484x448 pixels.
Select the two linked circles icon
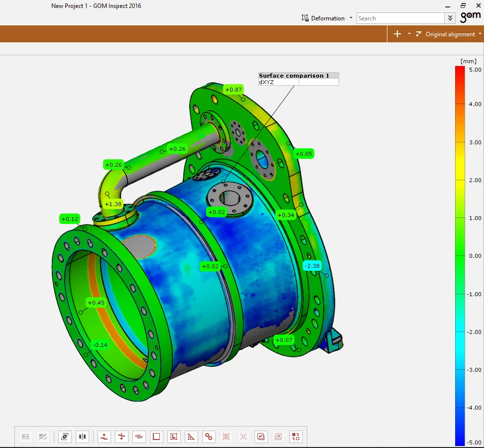209,437
